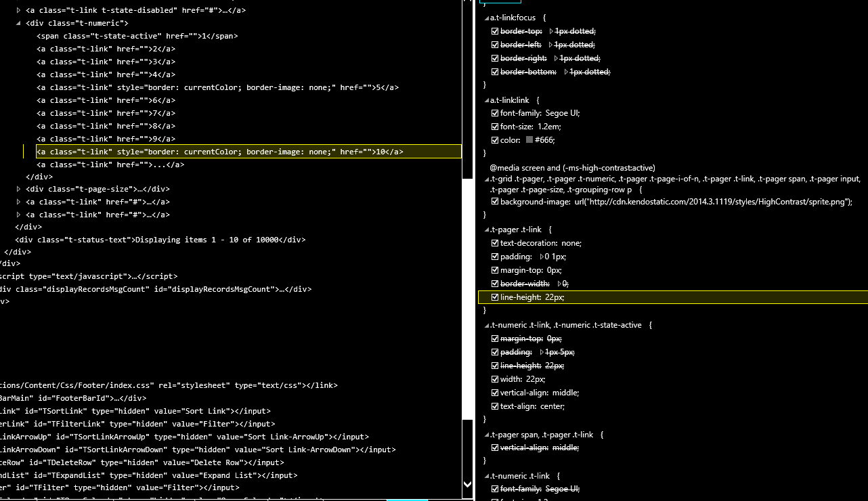
Task: Select the highlighted anchor node with text 10
Action: [248, 152]
